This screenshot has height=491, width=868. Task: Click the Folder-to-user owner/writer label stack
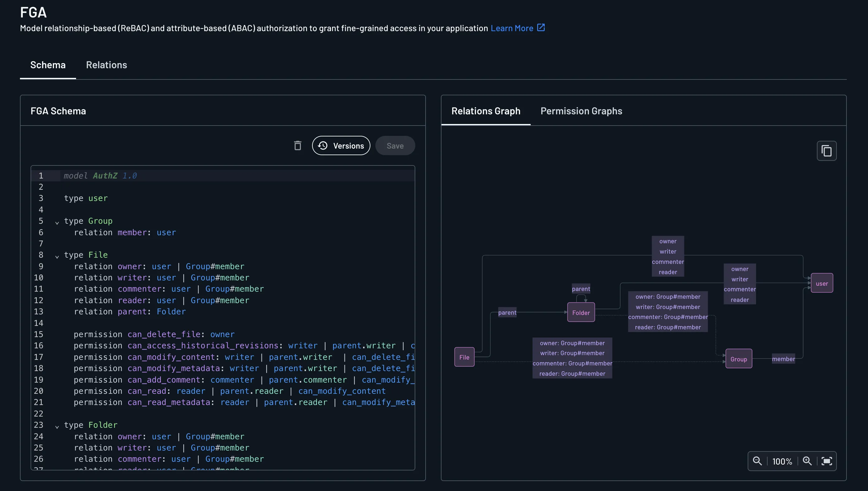740,284
